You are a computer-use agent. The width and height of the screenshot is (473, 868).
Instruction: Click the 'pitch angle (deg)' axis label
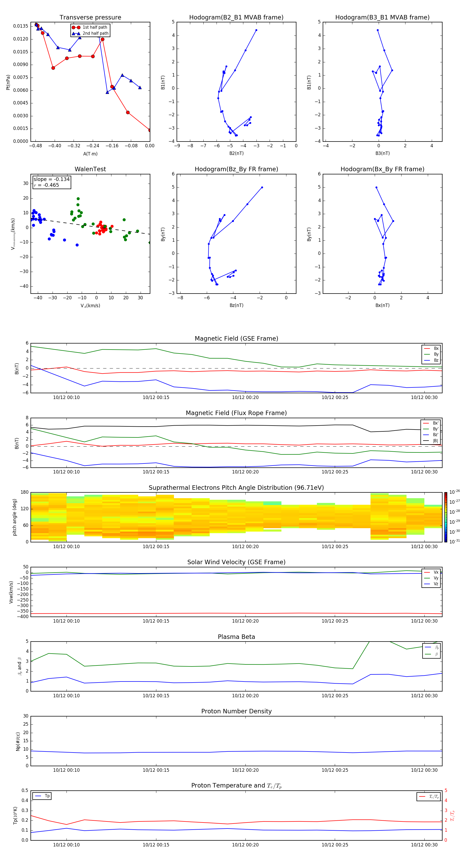(x=15, y=517)
